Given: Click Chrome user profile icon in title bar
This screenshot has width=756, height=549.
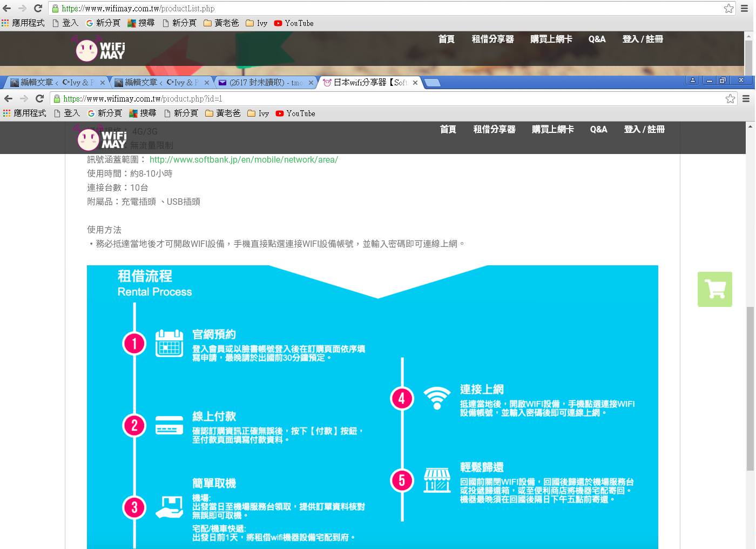Looking at the screenshot, I should [x=693, y=81].
